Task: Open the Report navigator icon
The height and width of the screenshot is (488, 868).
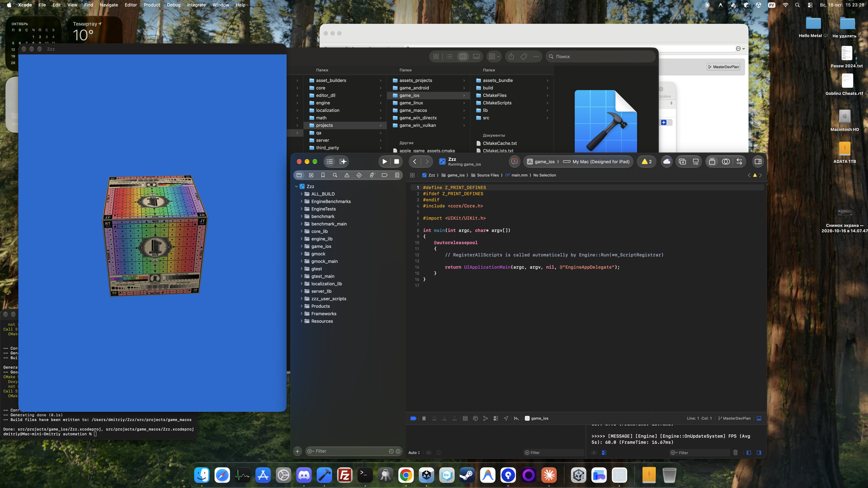Action: coord(397,175)
